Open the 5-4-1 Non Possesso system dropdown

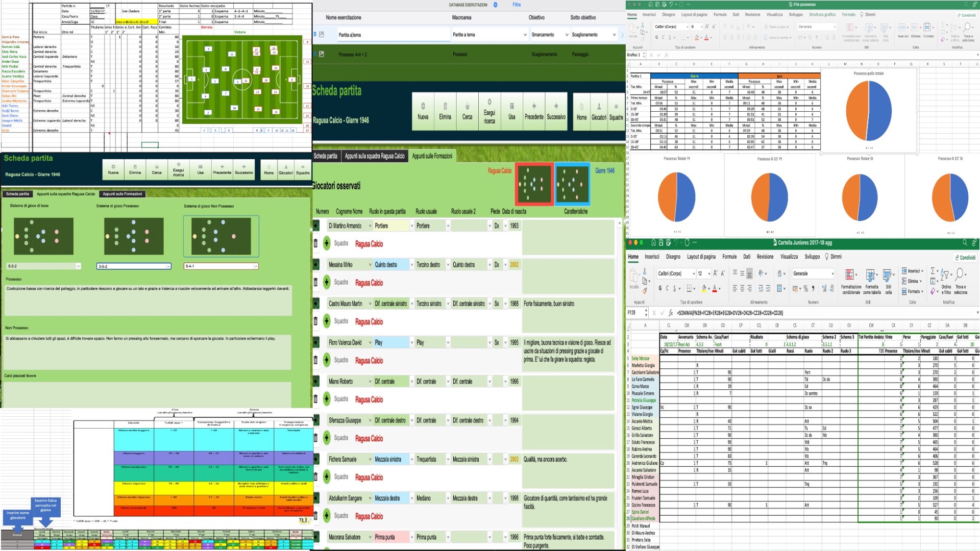[x=221, y=266]
